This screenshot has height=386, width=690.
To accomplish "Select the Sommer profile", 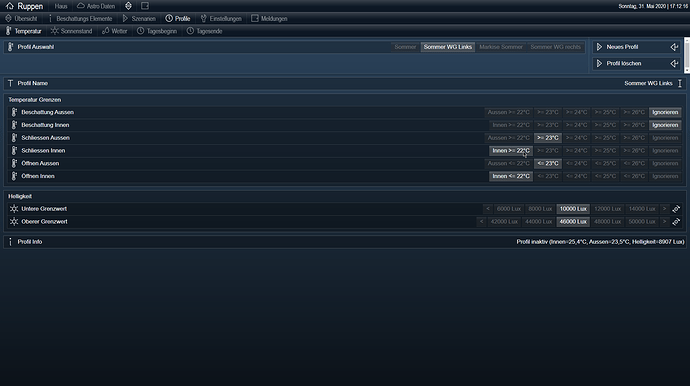I will click(405, 47).
